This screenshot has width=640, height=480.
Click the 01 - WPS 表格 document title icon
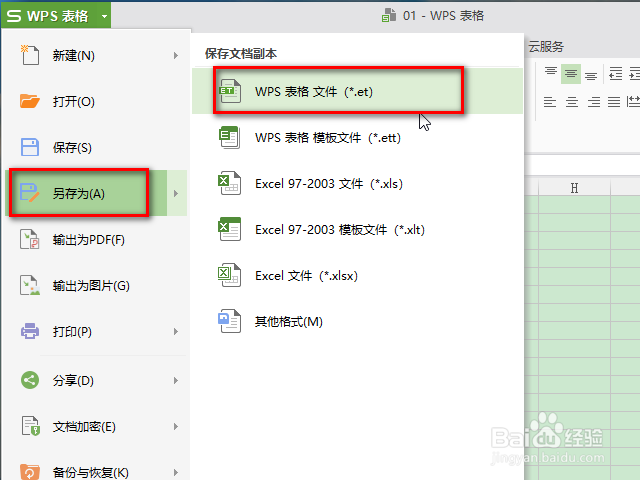click(x=389, y=16)
